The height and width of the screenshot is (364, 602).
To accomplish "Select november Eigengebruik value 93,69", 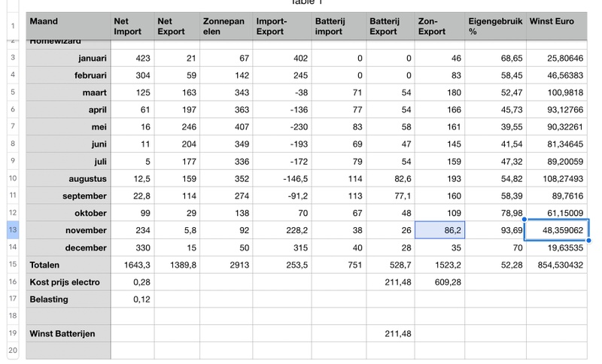I will coord(496,230).
